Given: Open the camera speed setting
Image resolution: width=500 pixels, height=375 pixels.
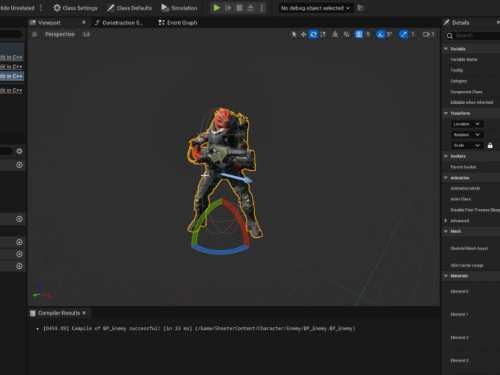Looking at the screenshot, I should [428, 34].
